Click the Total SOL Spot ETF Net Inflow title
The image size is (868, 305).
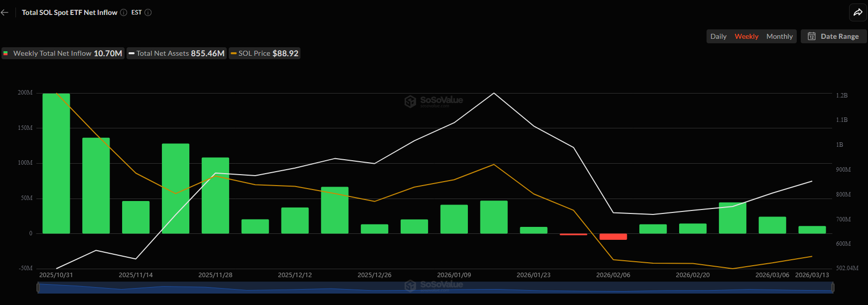coord(69,12)
